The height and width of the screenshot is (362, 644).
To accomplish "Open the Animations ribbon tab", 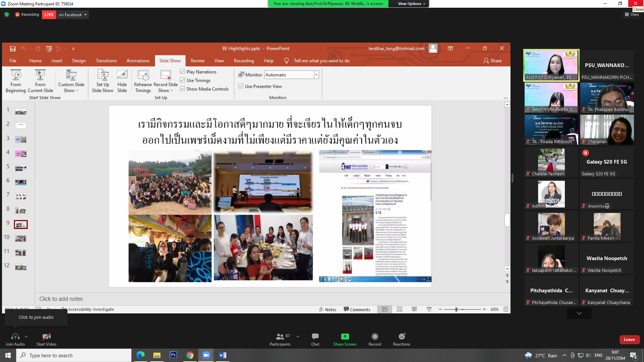I will point(138,61).
